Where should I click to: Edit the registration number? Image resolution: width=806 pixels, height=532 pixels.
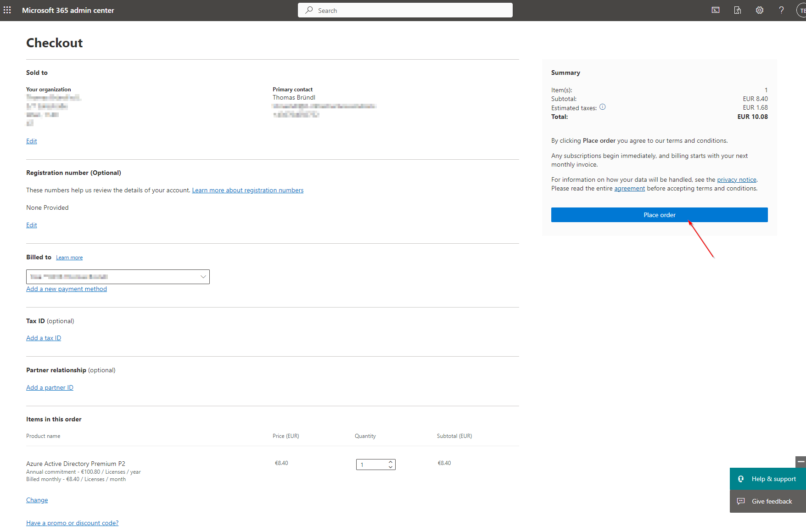tap(32, 225)
